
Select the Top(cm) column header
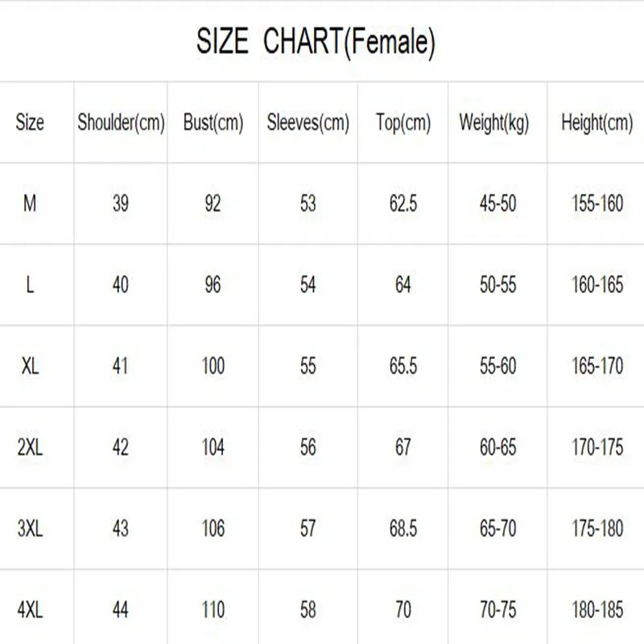point(403,123)
